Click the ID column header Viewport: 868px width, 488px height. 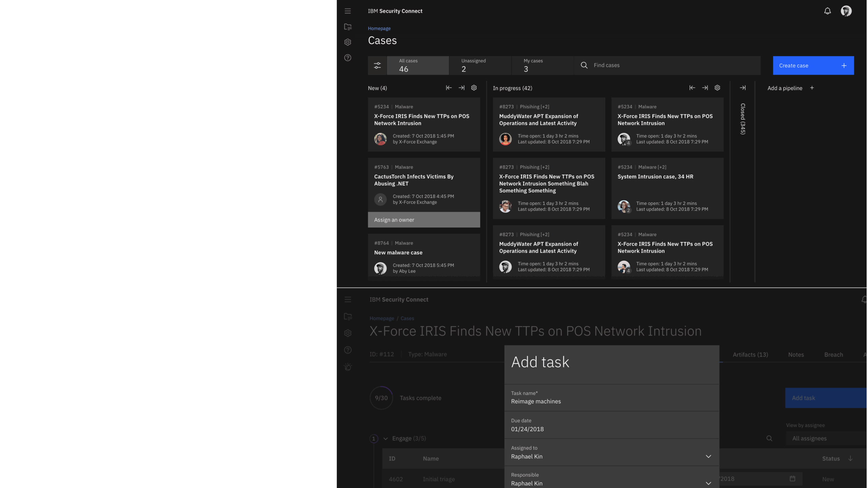click(392, 458)
